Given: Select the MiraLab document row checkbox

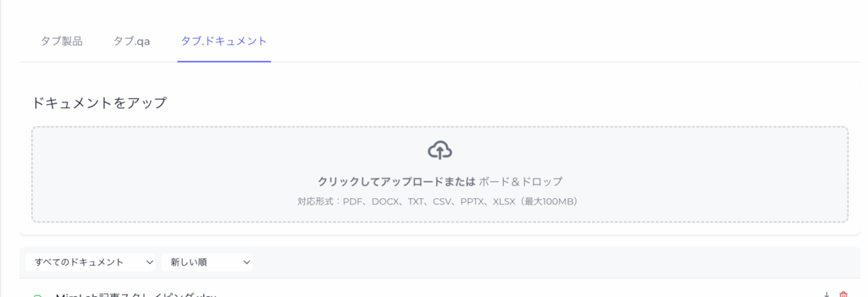Looking at the screenshot, I should (38, 295).
